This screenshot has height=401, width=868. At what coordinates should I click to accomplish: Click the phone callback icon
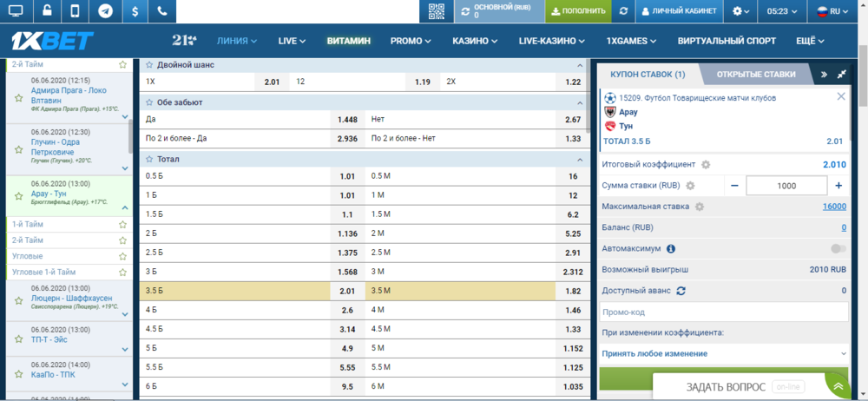click(x=162, y=11)
